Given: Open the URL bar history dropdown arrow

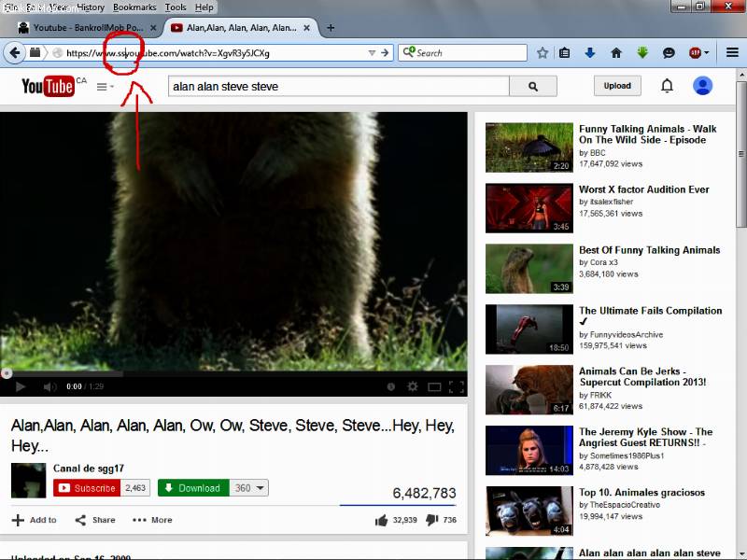Looking at the screenshot, I should (372, 53).
